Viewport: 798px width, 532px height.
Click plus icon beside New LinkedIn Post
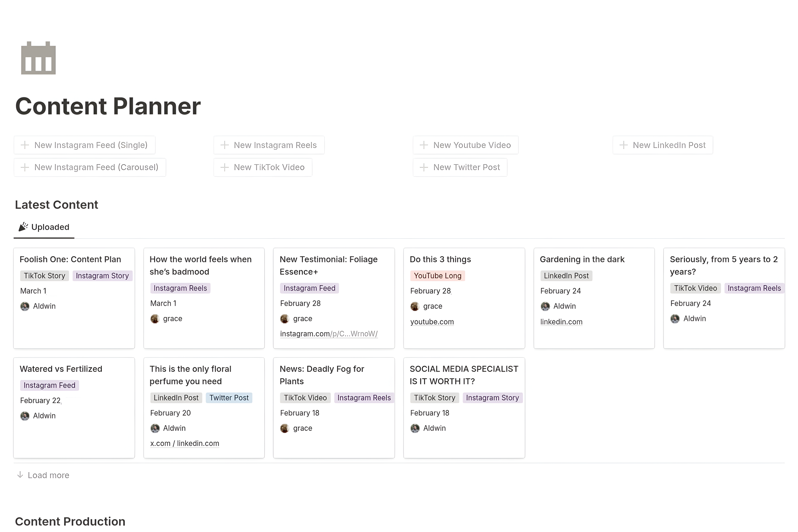tap(623, 145)
